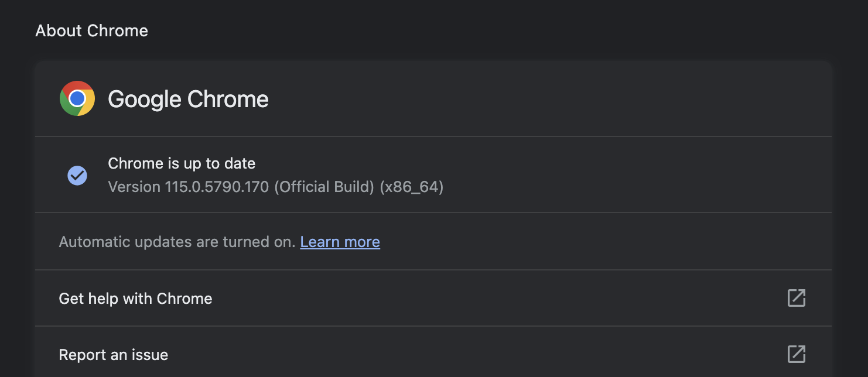Click the word Version in the build line
The width and height of the screenshot is (868, 377).
[134, 187]
